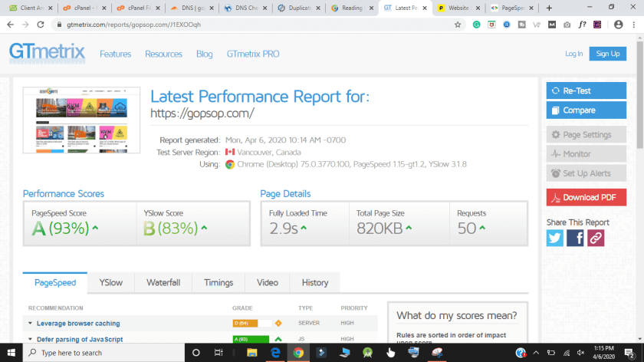This screenshot has width=644, height=362.
Task: Click the Monitor button
Action: pyautogui.click(x=586, y=153)
